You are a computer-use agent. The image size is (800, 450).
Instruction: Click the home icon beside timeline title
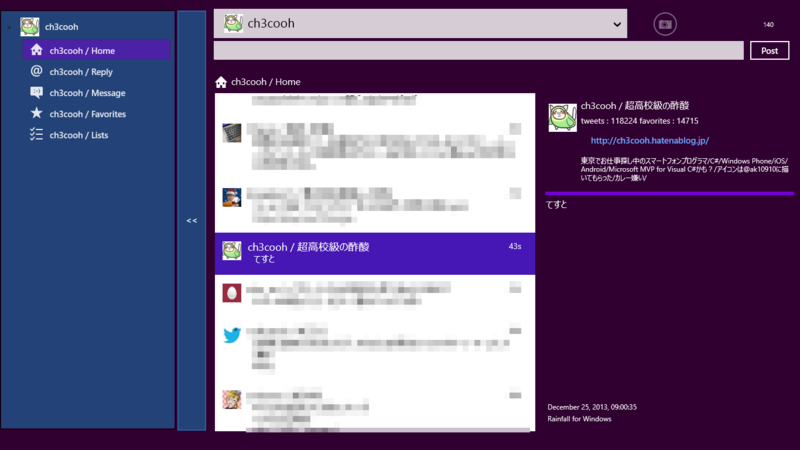tap(221, 82)
